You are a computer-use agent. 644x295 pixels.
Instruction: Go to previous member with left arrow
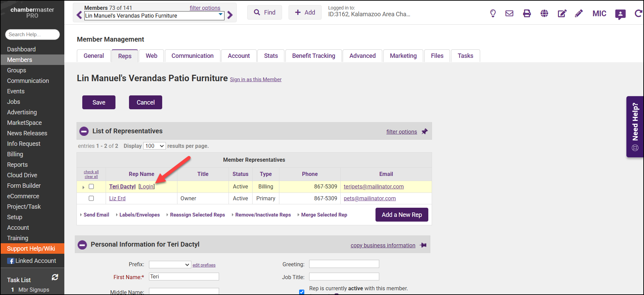(79, 15)
